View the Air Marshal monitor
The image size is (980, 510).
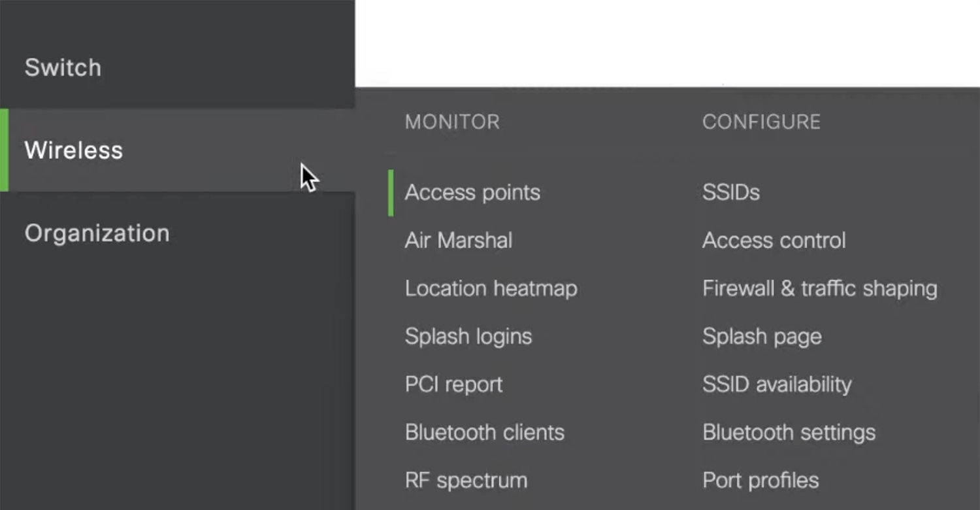(x=459, y=240)
